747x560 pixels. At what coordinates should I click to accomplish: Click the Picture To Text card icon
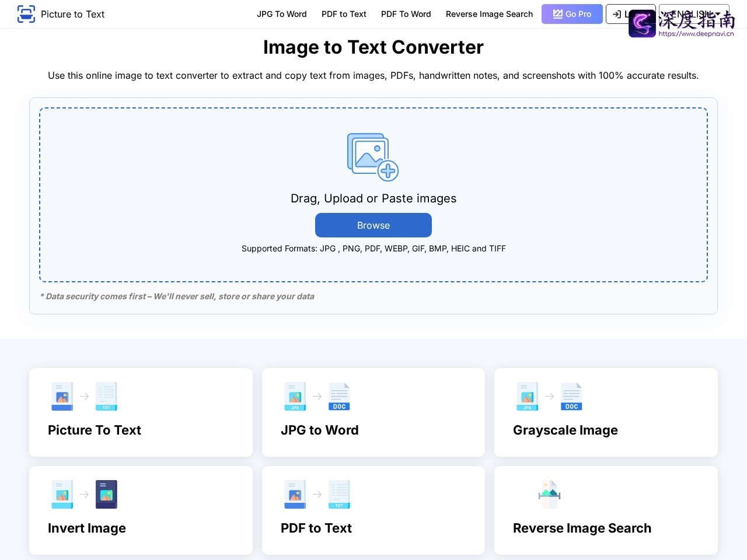[x=84, y=397]
